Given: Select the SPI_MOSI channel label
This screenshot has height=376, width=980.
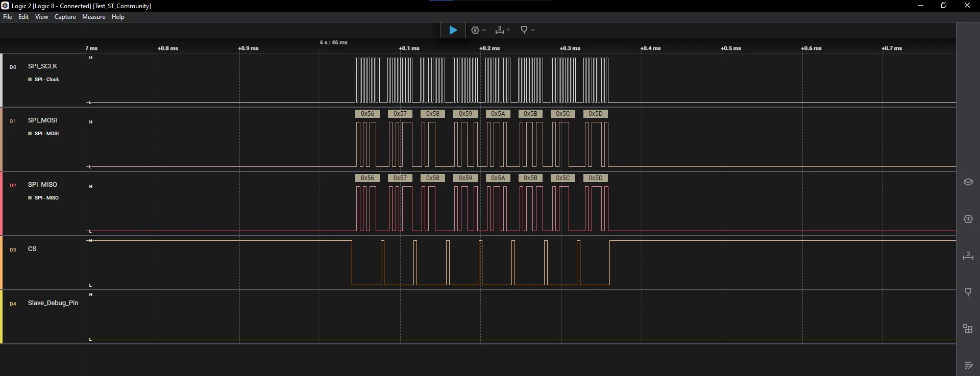Looking at the screenshot, I should pyautogui.click(x=42, y=120).
